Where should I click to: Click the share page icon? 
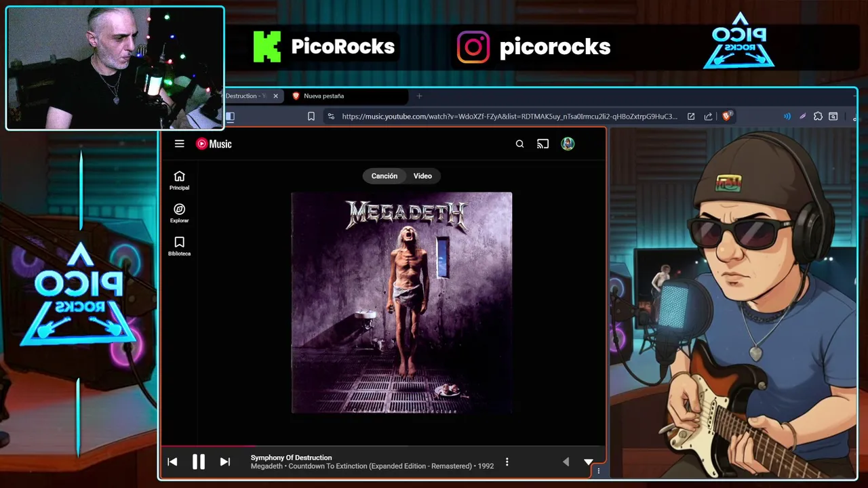pos(708,117)
